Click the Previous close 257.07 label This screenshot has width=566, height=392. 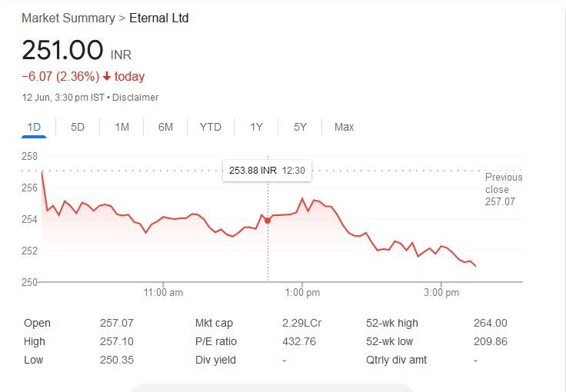tap(503, 189)
